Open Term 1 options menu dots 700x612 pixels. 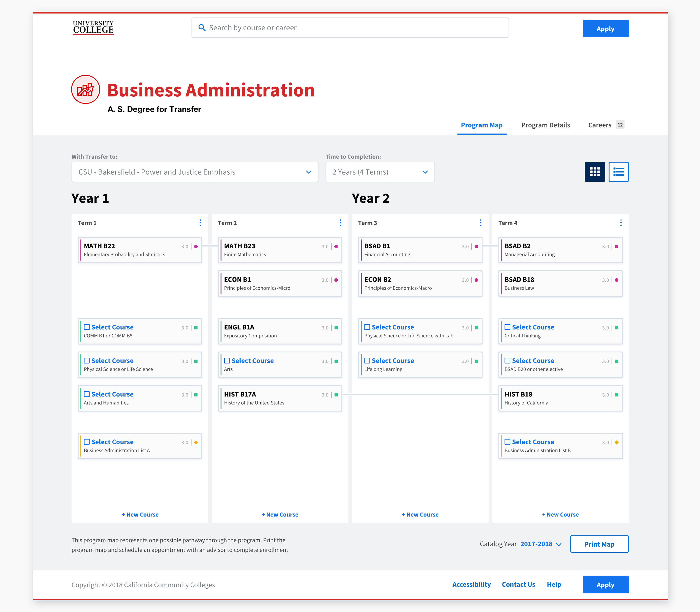click(200, 223)
